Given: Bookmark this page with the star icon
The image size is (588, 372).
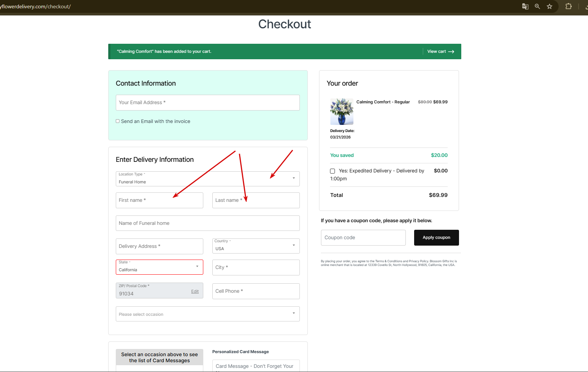Looking at the screenshot, I should coord(550,6).
